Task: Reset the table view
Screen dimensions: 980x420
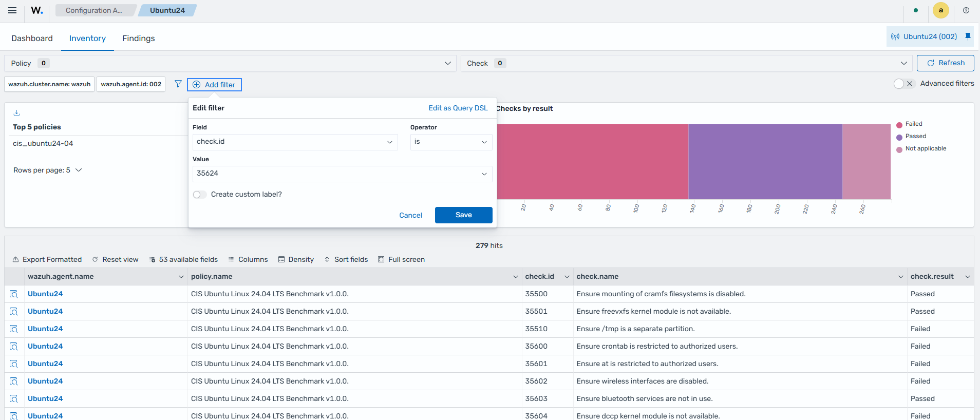Action: (115, 259)
